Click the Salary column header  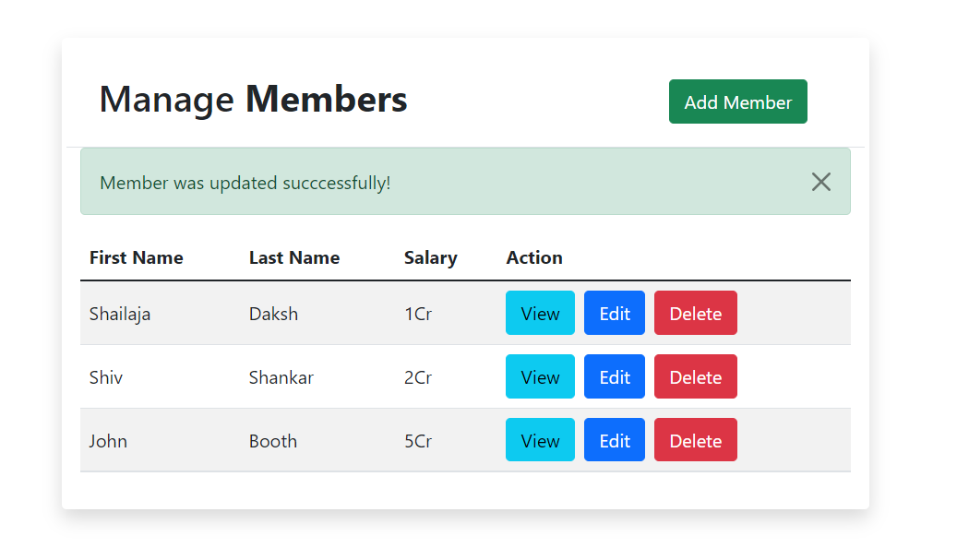431,257
